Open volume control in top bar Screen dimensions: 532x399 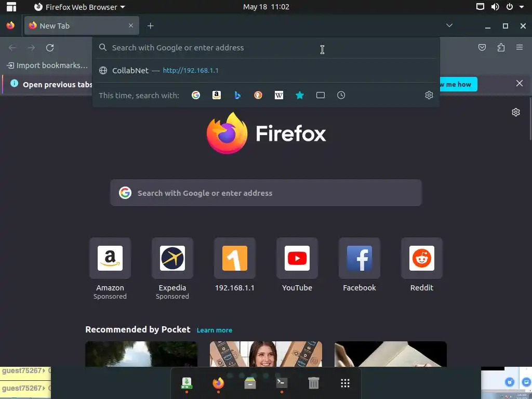(x=495, y=7)
